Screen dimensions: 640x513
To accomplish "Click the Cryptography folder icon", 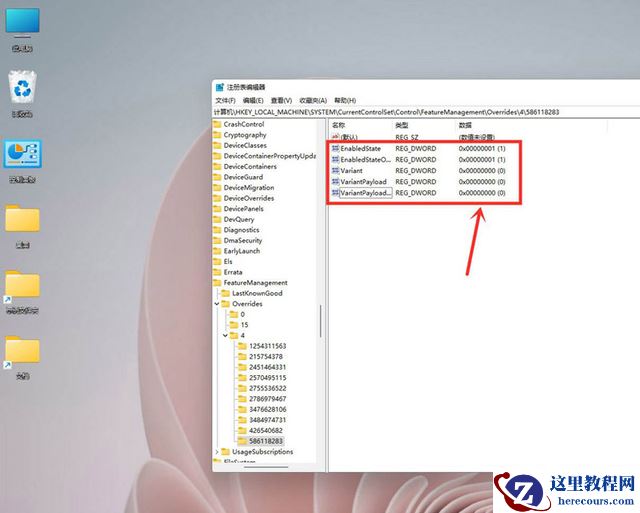I will (217, 135).
